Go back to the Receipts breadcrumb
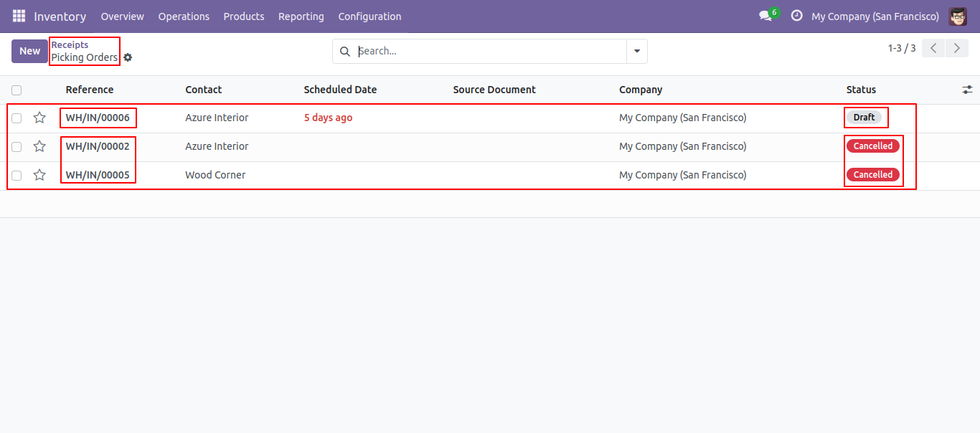This screenshot has height=433, width=980. click(x=70, y=44)
